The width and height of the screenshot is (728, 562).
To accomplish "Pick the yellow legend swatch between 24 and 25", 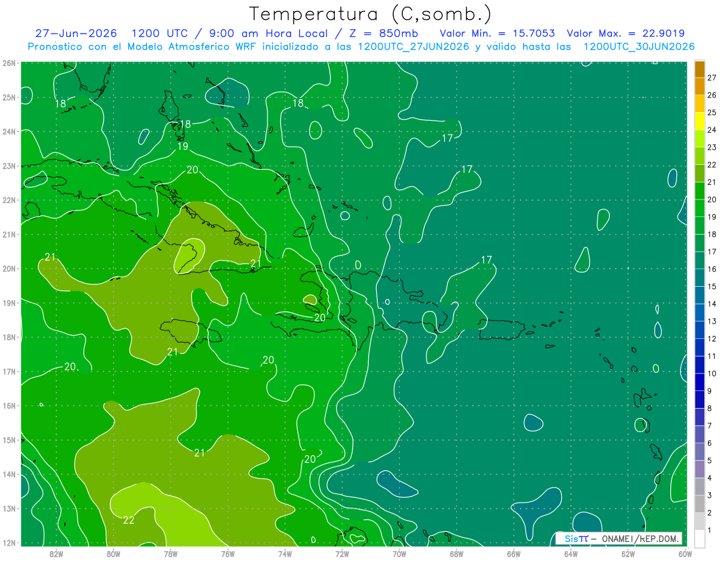I will coord(699,121).
